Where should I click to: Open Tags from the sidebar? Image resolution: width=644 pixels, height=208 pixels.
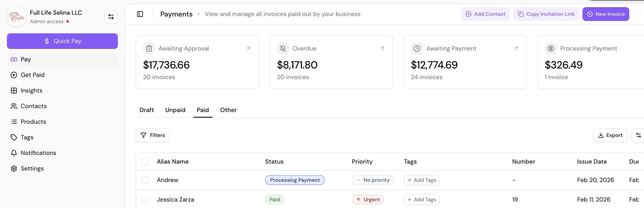click(62, 137)
